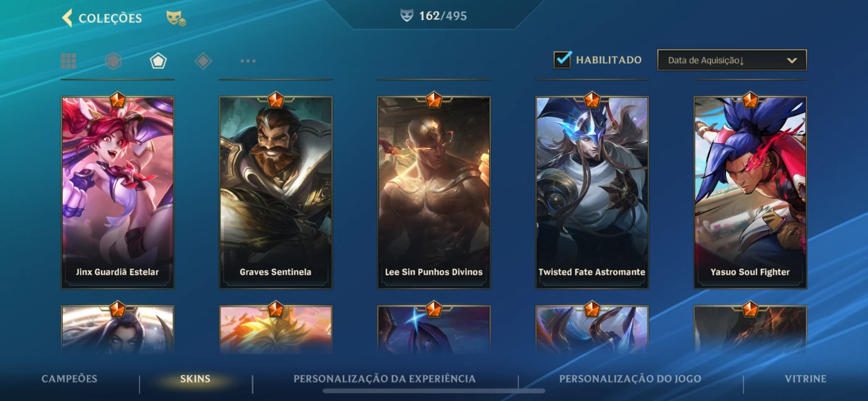868x401 pixels.
Task: Open the masks and coins shop icon
Action: click(176, 19)
